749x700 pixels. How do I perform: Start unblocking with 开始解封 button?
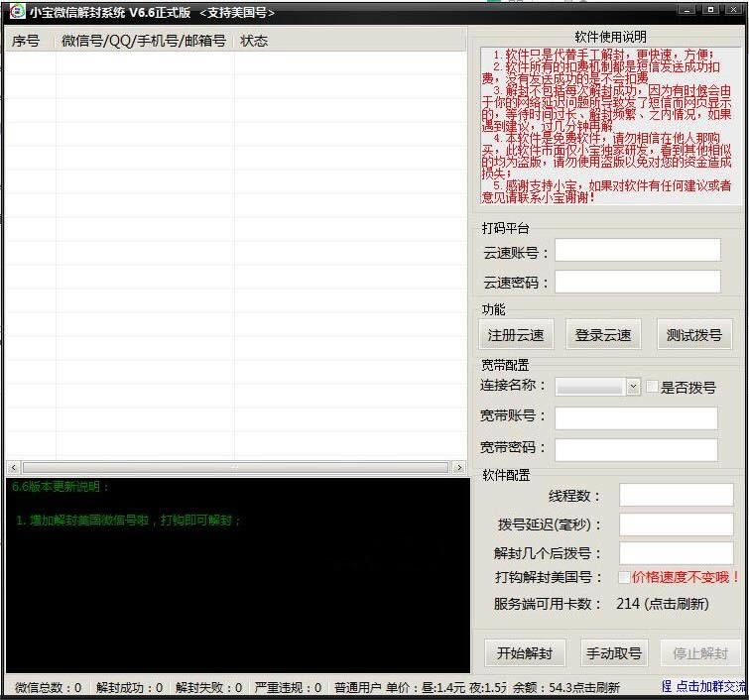point(524,653)
